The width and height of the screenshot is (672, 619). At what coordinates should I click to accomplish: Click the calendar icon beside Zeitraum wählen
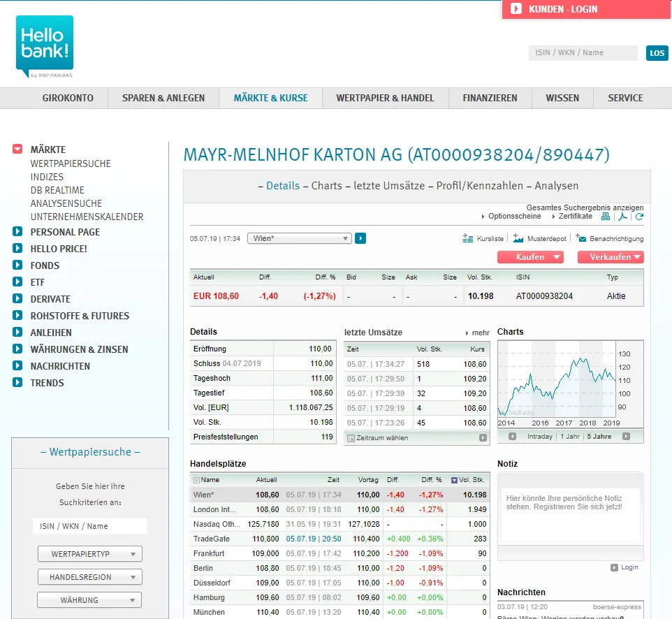351,438
